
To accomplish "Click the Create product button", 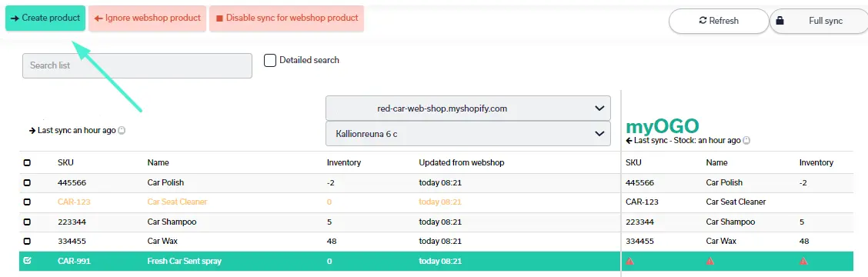I will (45, 18).
